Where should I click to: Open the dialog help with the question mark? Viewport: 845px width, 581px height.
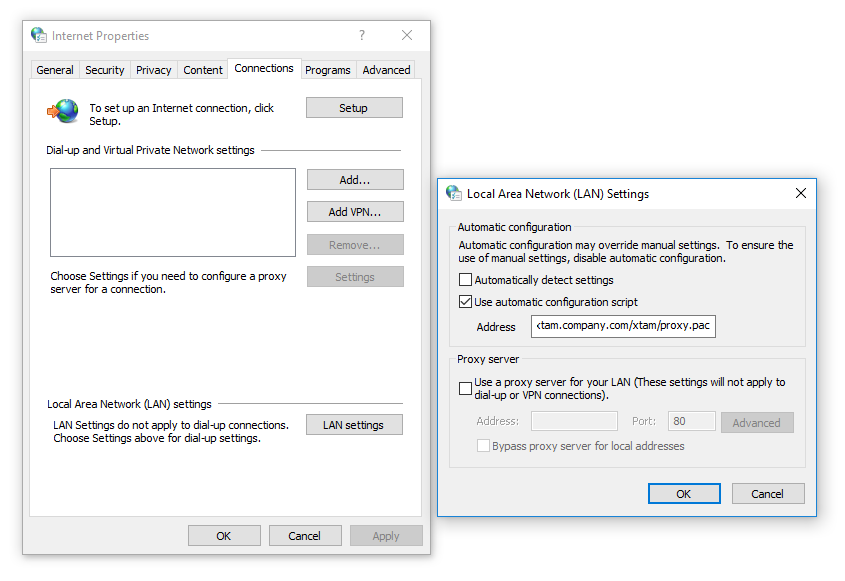tap(361, 35)
